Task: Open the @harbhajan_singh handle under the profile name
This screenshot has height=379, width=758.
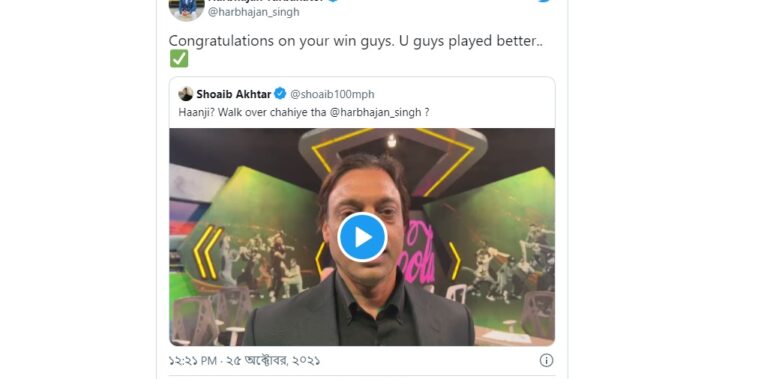Action: pyautogui.click(x=253, y=12)
